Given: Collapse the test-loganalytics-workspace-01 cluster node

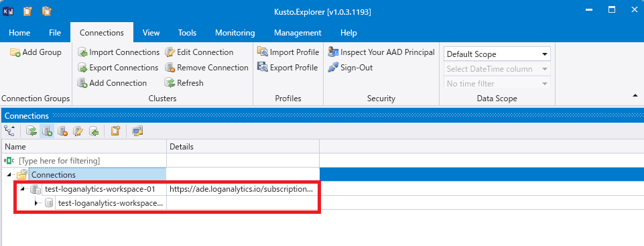Looking at the screenshot, I should click(23, 189).
